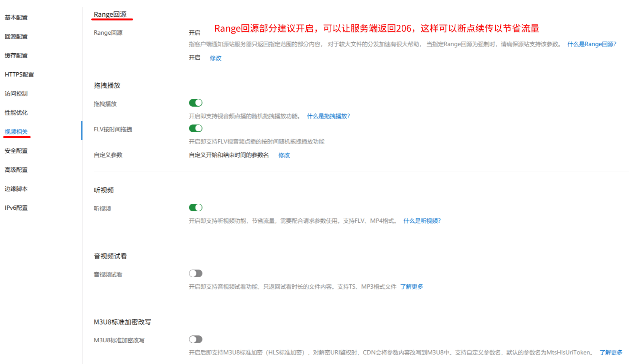This screenshot has width=629, height=364.
Task: Open the 什么是听视频? help link
Action: (422, 221)
